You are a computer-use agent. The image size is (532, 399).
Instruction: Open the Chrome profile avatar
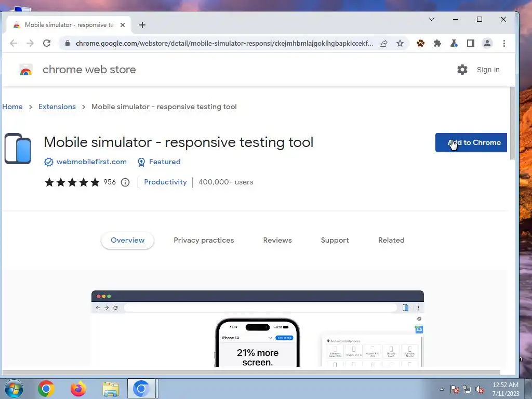(x=487, y=43)
